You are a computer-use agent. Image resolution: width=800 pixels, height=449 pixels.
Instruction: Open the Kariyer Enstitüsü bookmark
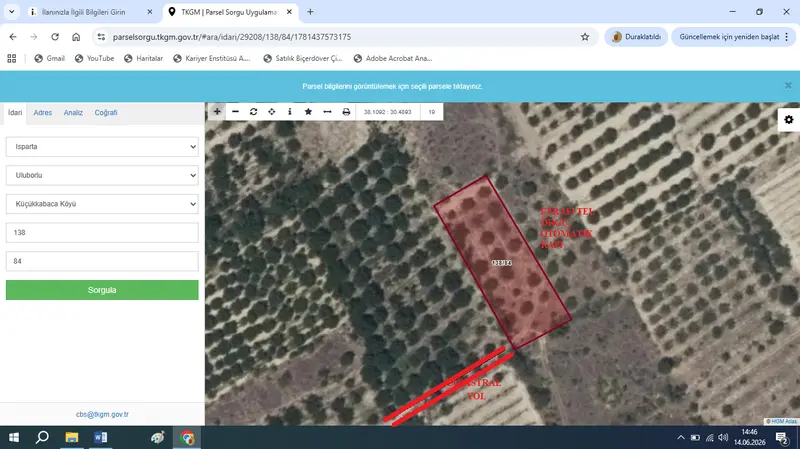pyautogui.click(x=212, y=58)
